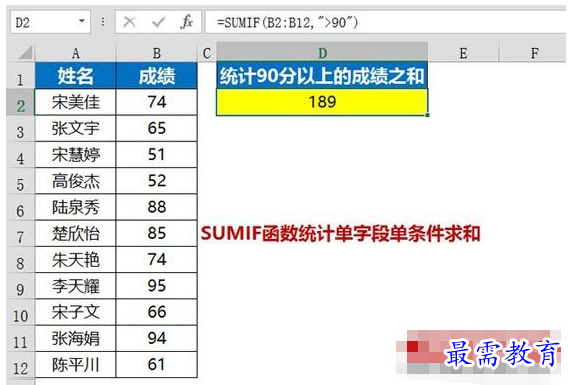The height and width of the screenshot is (385, 568).
Task: Click the score cell 65
Action: [x=156, y=129]
